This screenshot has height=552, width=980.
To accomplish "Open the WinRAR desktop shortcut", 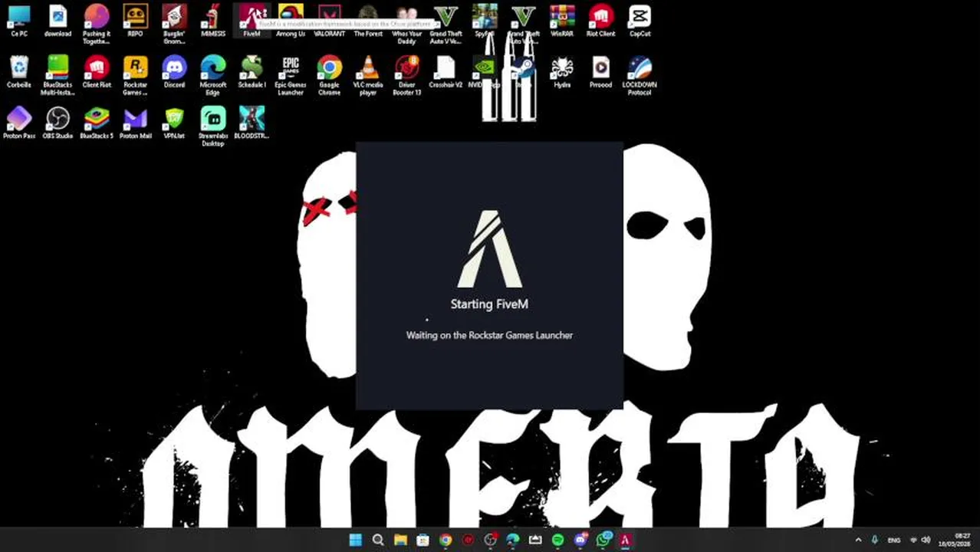I will coord(562,21).
